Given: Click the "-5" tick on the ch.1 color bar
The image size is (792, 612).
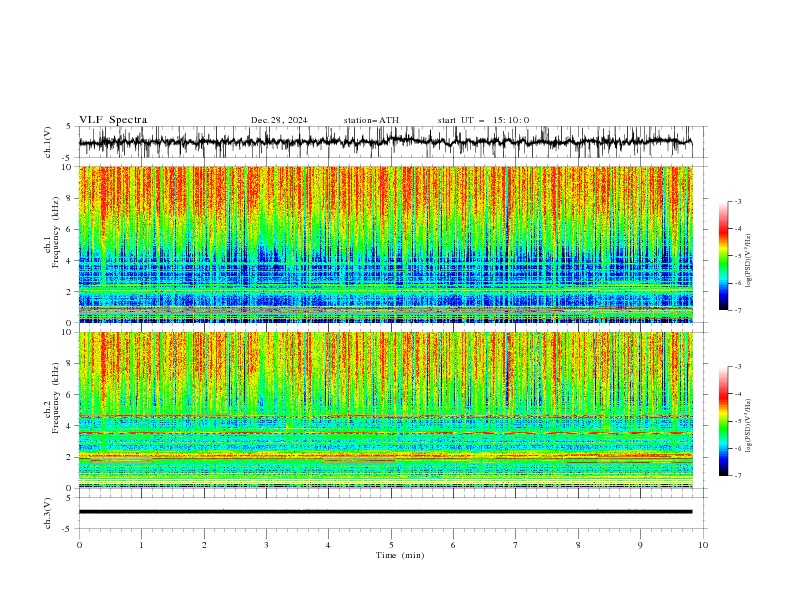Looking at the screenshot, I should pyautogui.click(x=738, y=256).
